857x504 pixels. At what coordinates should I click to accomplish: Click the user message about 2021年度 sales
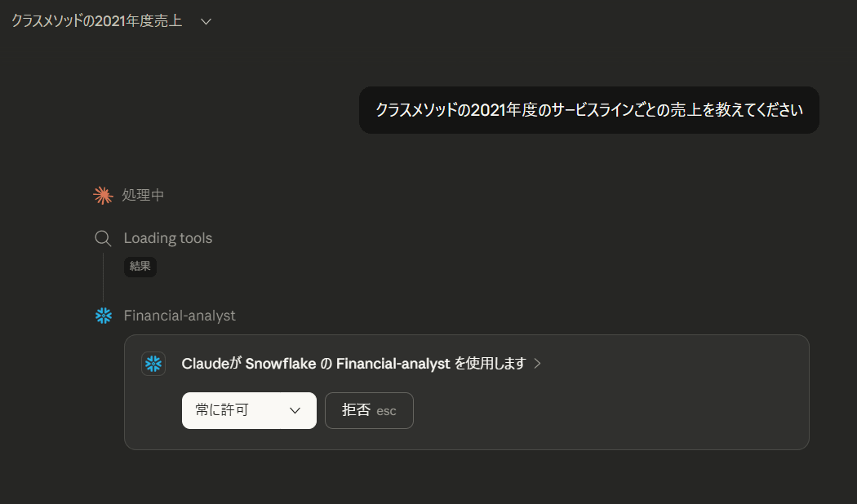pos(588,110)
